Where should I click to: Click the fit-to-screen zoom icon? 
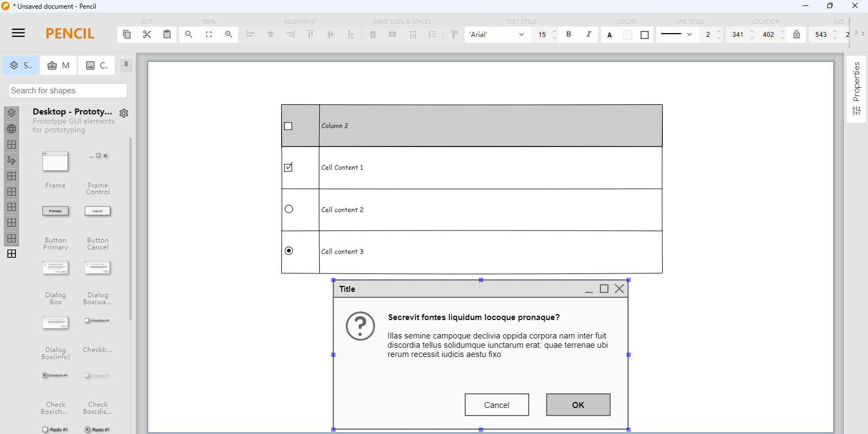coord(209,34)
